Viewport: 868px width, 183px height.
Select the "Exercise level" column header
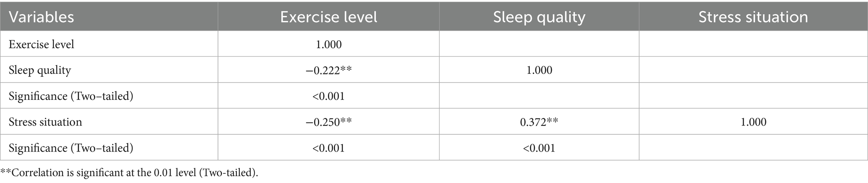click(x=328, y=17)
